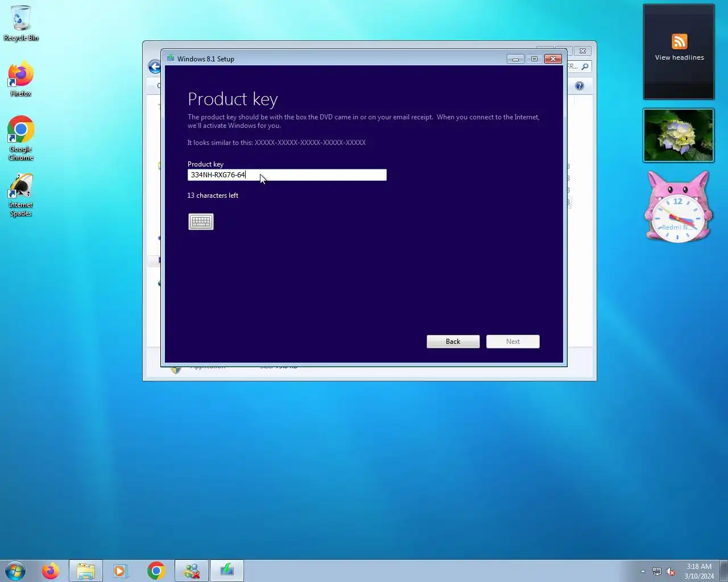Open Windows Explorer from the taskbar
This screenshot has height=582, width=728.
click(86, 571)
